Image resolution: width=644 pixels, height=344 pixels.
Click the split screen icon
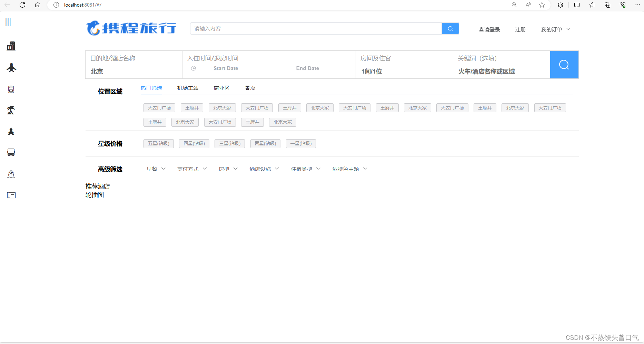[x=577, y=5]
